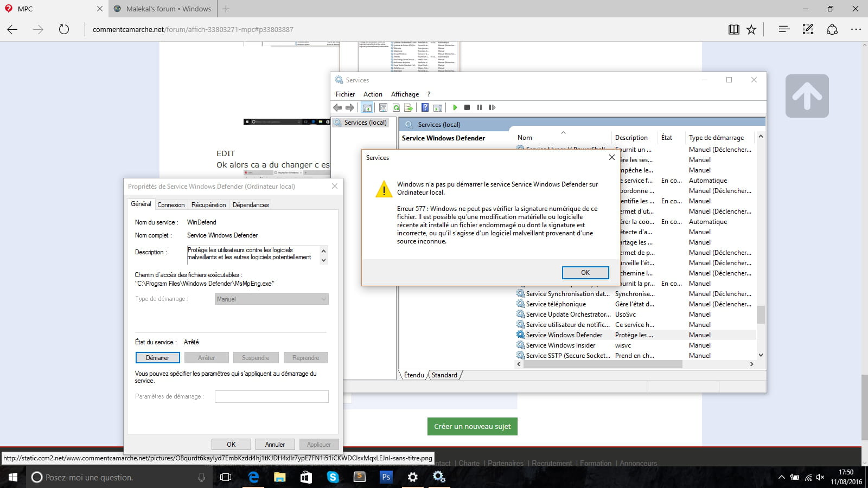Image resolution: width=868 pixels, height=488 pixels.
Task: Click the Edge reading view icon
Action: pos(733,29)
